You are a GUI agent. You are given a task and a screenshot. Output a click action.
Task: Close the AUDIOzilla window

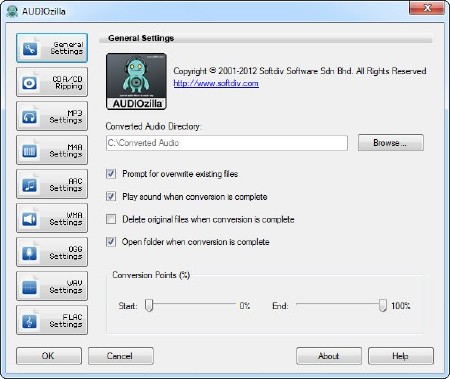(x=427, y=8)
